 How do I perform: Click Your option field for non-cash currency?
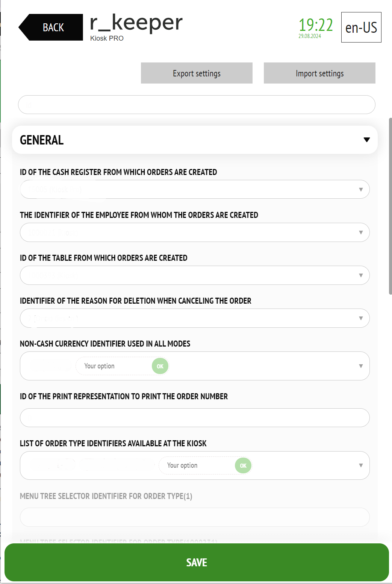coord(114,366)
